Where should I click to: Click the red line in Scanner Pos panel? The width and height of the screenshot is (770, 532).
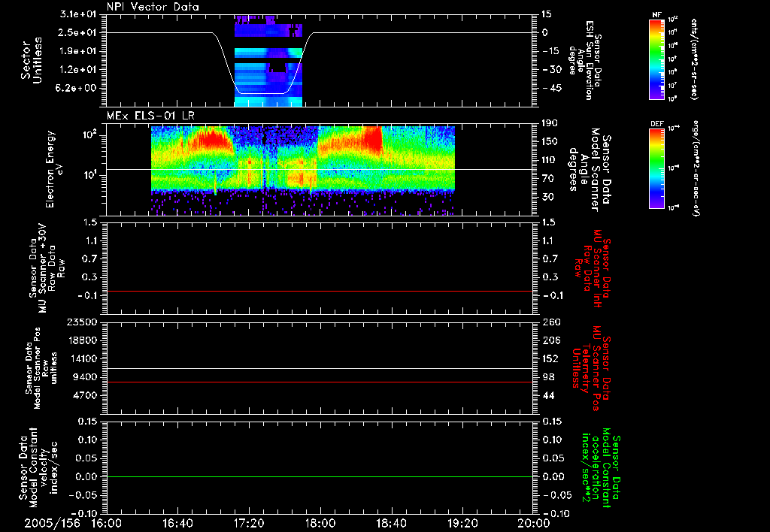point(320,382)
